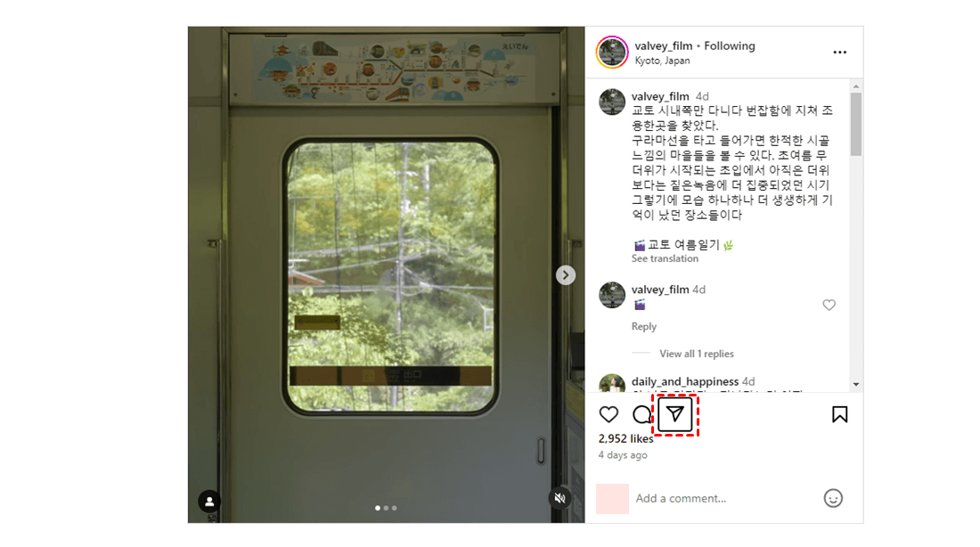Click the Following status button
This screenshot has width=980, height=547.
(x=730, y=45)
